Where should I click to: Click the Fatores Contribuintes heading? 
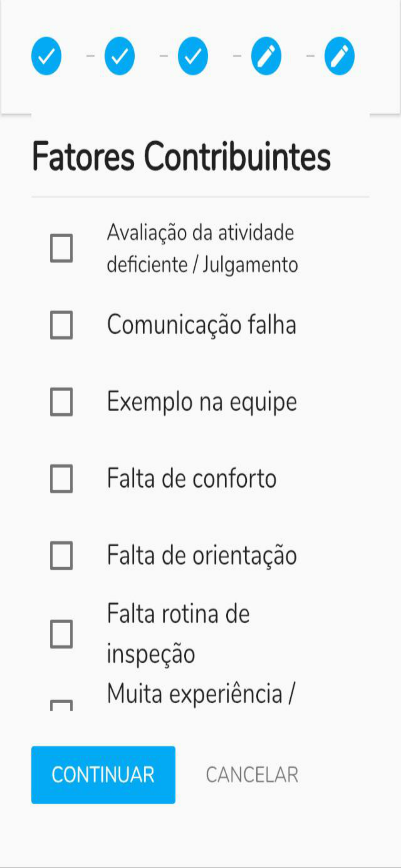(181, 157)
